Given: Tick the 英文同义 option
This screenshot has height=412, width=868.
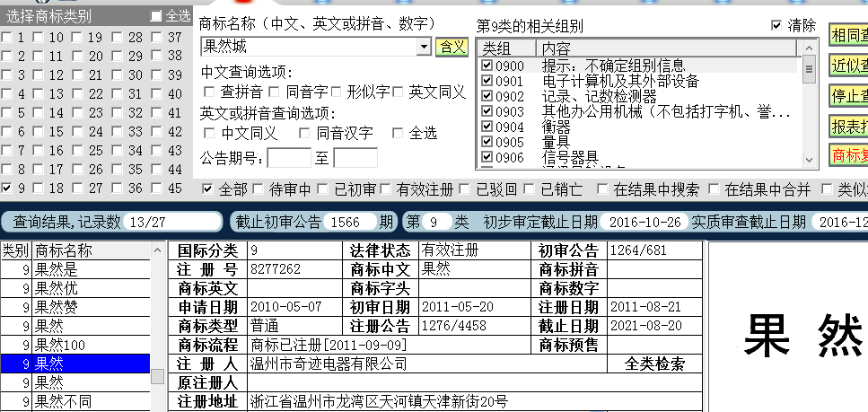Looking at the screenshot, I should point(398,92).
